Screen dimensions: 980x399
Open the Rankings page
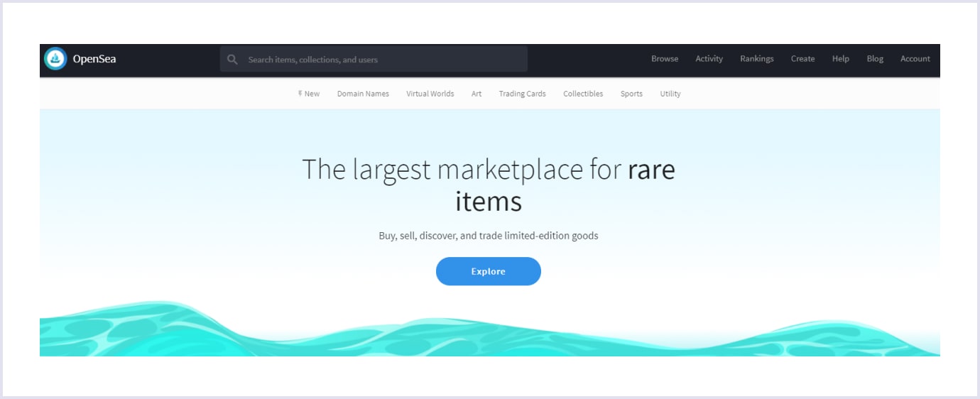[x=757, y=59]
